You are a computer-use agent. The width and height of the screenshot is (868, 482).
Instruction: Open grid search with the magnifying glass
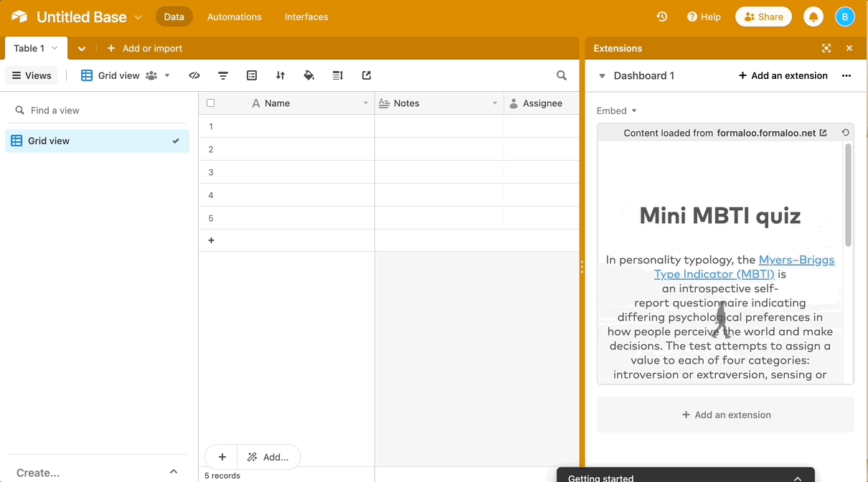(562, 75)
